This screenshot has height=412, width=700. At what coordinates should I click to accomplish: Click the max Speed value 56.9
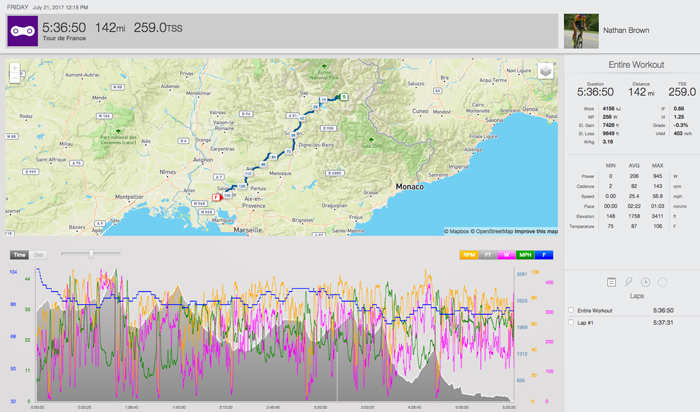click(657, 196)
